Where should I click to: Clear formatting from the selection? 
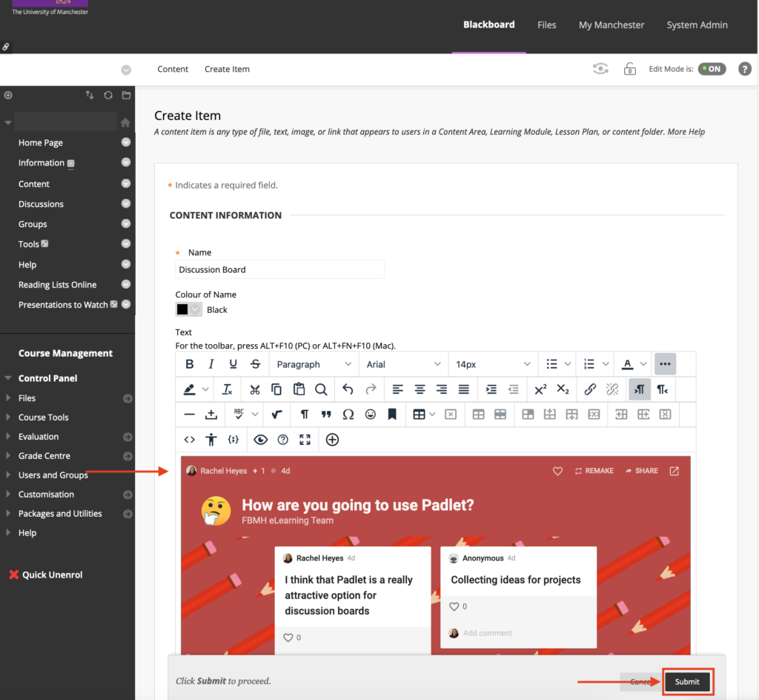(x=227, y=389)
